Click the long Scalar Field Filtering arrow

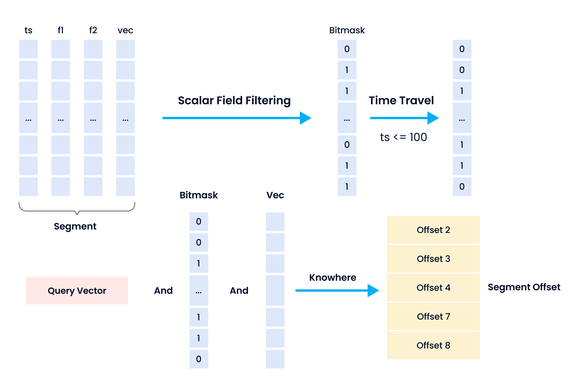(236, 118)
